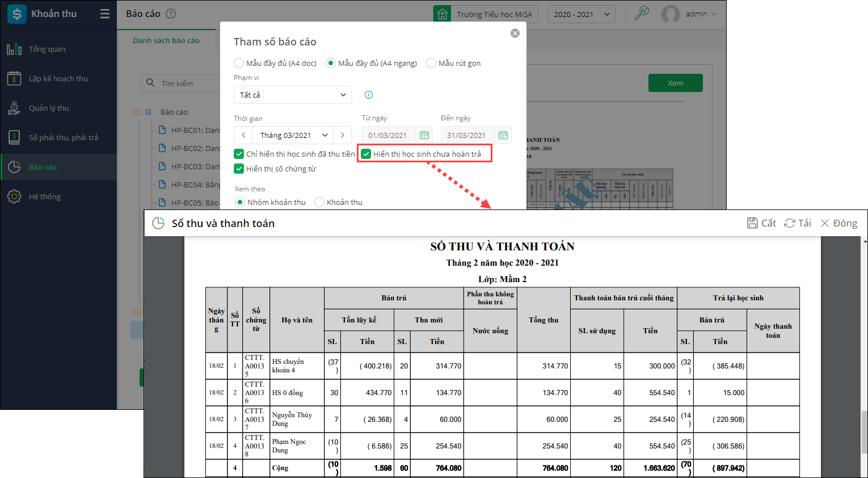This screenshot has height=478, width=868.
Task: Toggle Hiển thị số chứng từ checkbox
Action: tap(239, 169)
